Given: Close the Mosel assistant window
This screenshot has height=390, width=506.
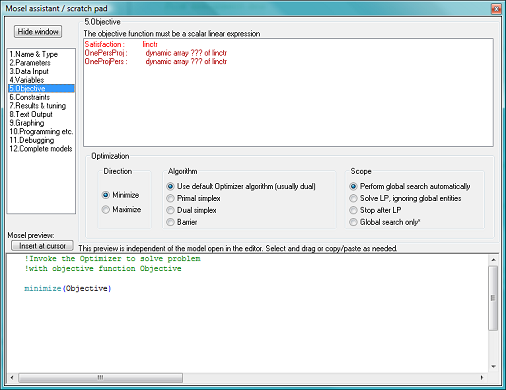Looking at the screenshot, I should 496,9.
